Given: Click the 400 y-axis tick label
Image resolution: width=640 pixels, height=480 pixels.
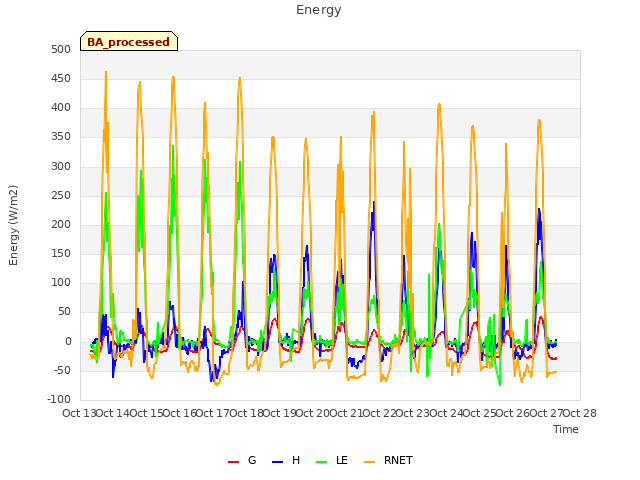Looking at the screenshot, I should [61, 108].
